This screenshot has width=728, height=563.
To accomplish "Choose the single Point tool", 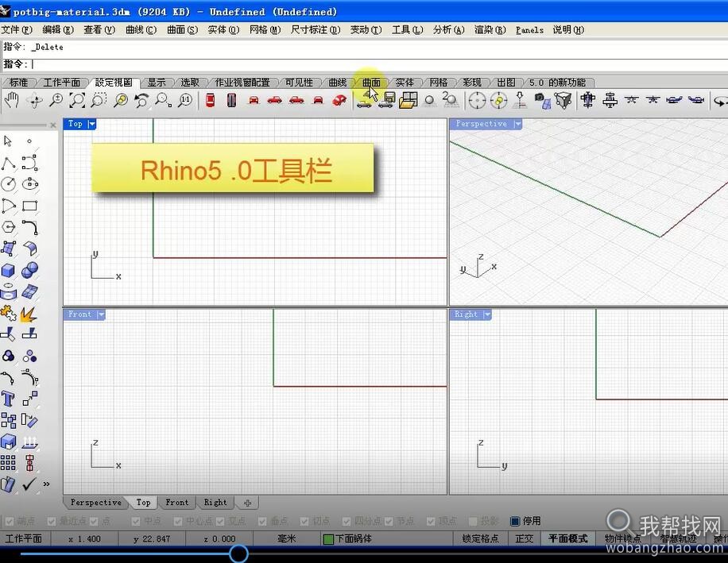I will (x=29, y=141).
